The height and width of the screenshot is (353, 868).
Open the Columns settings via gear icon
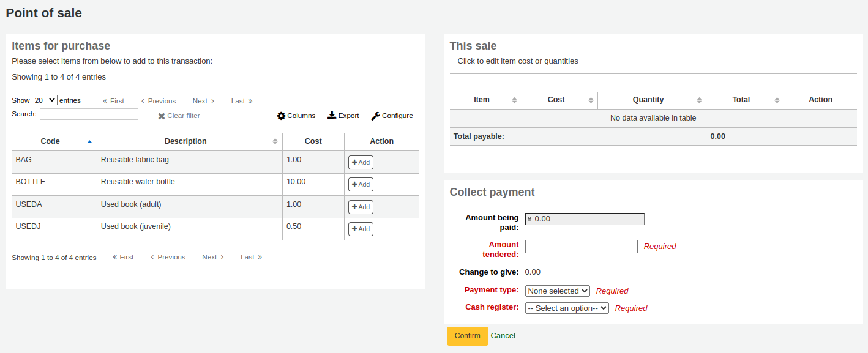(281, 116)
